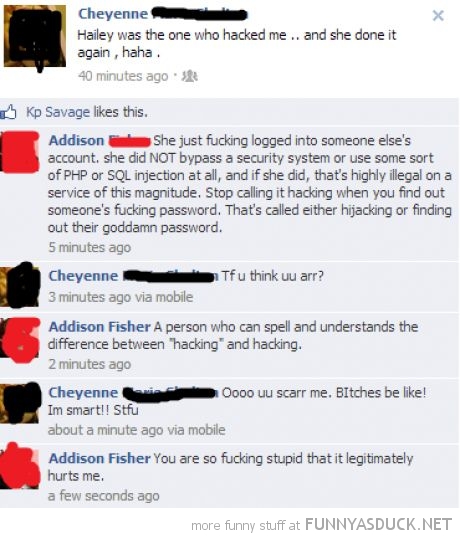The height and width of the screenshot is (538, 460).
Task: Click the post author's blacked-out profile picture
Action: (34, 37)
